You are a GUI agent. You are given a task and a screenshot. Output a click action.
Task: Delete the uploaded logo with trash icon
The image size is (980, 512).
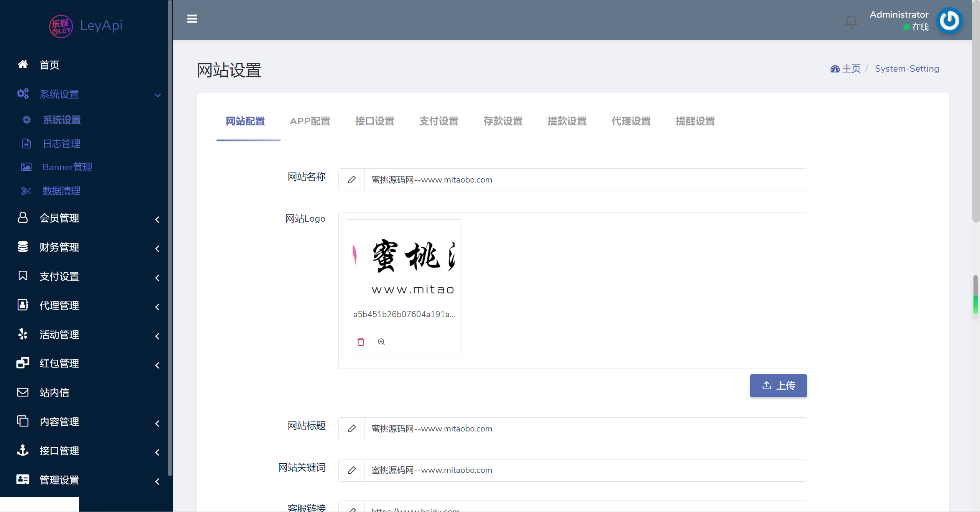[x=361, y=342]
